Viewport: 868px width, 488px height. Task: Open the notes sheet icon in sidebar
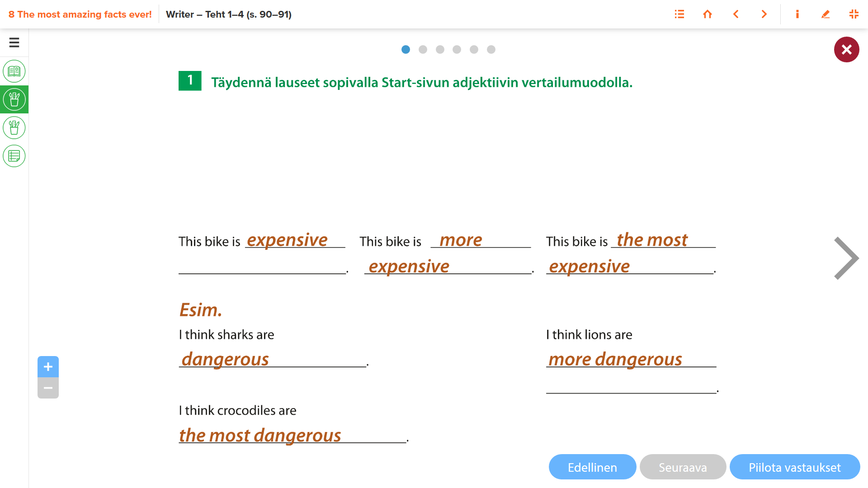tap(14, 156)
